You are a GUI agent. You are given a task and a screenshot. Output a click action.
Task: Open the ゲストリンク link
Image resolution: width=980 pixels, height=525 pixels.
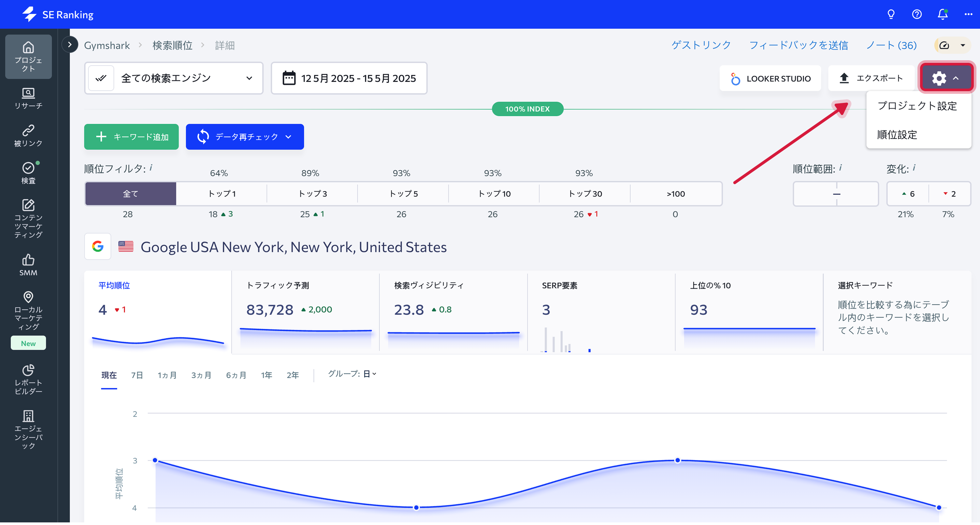pos(701,46)
